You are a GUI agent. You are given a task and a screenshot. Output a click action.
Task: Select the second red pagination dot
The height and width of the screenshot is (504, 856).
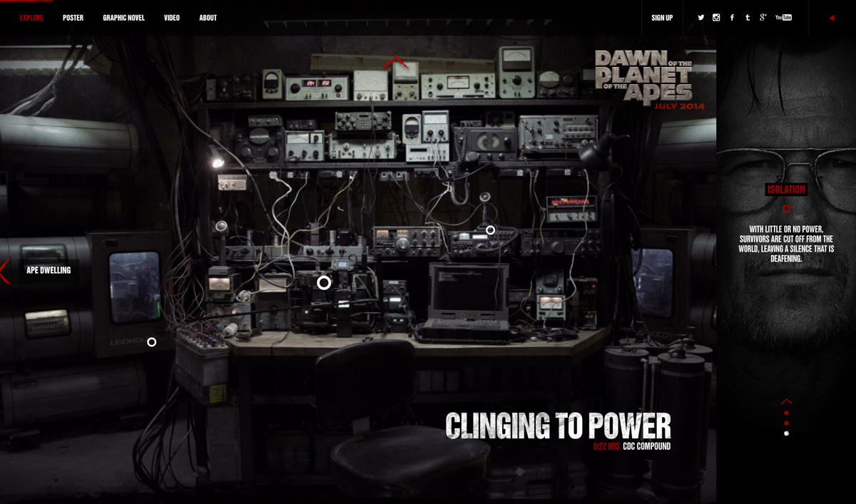(x=786, y=423)
